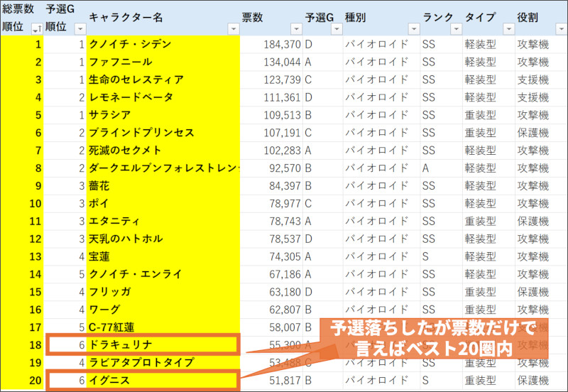
Task: Click the yellow rank 10 cell
Action: (22, 203)
